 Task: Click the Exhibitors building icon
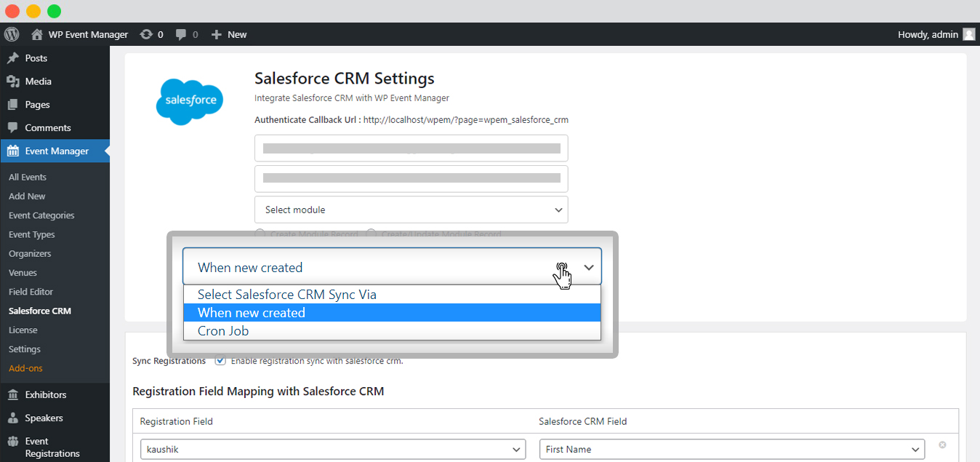coord(13,395)
